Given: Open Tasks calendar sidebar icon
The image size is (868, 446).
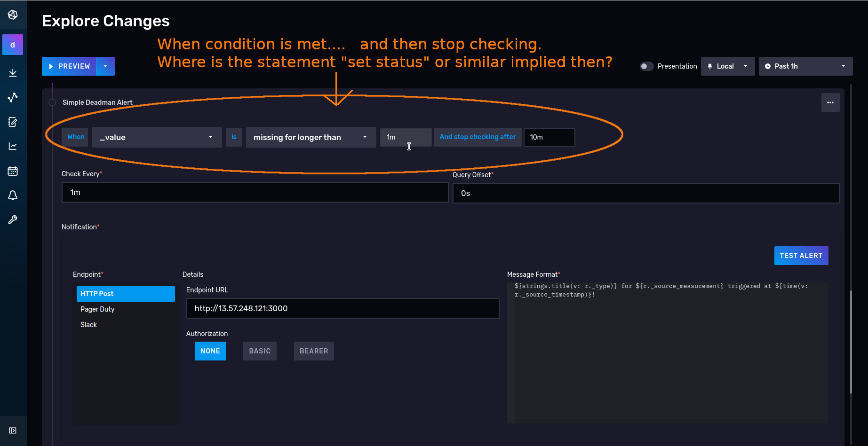Looking at the screenshot, I should pyautogui.click(x=13, y=171).
